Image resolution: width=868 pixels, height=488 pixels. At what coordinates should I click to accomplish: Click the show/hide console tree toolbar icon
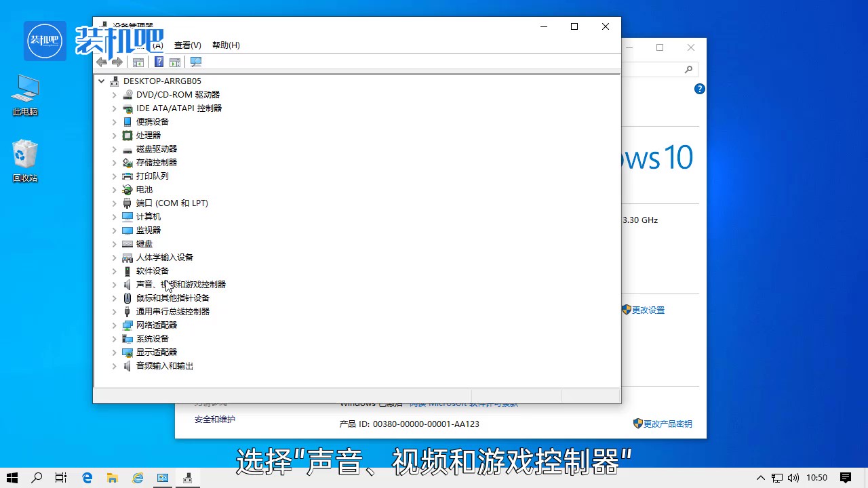pos(138,62)
